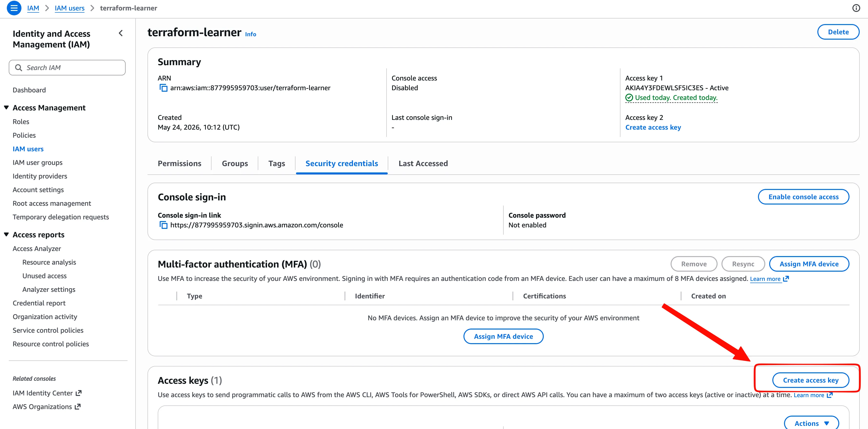Screen dimensions: 868x429
Task: Open Organization activity
Action: [45, 317]
